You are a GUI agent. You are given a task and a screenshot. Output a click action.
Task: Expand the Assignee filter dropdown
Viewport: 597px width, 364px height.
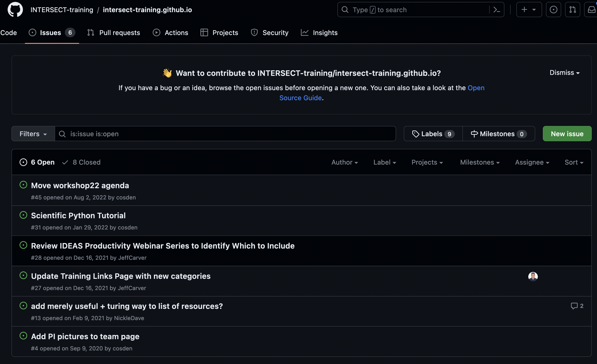pos(532,162)
